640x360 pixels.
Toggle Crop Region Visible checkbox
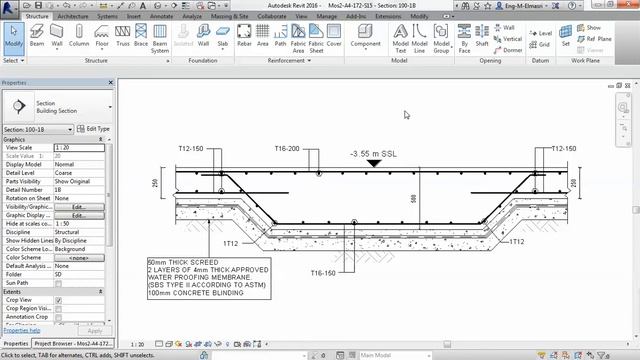(x=58, y=309)
